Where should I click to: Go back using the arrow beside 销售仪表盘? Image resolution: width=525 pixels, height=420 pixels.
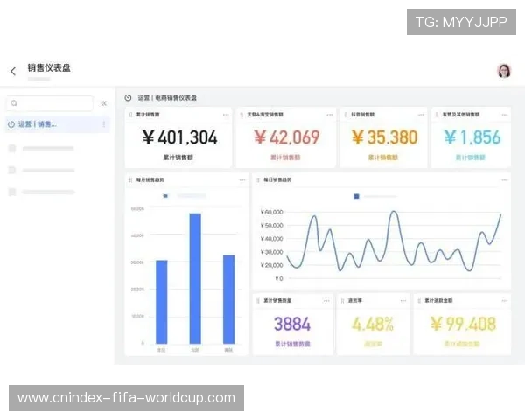13,72
